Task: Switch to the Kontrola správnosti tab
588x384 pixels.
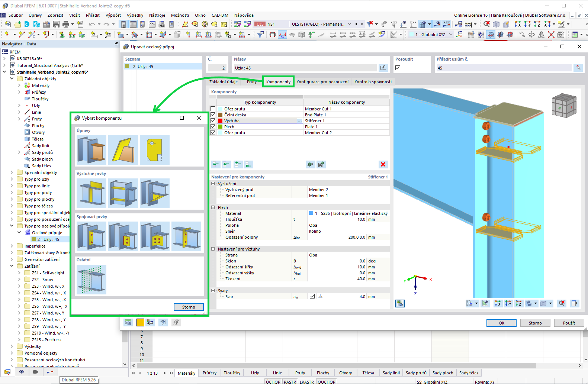Action: [x=373, y=82]
